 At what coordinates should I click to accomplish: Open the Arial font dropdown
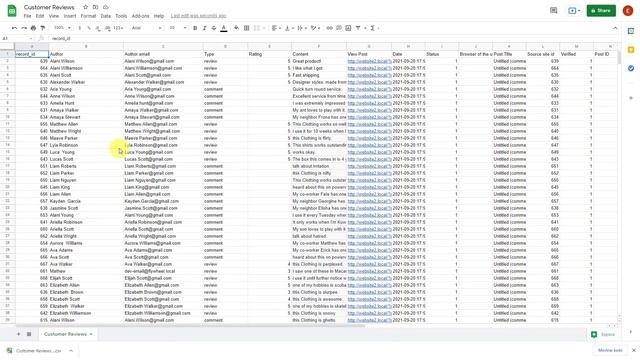click(x=147, y=28)
